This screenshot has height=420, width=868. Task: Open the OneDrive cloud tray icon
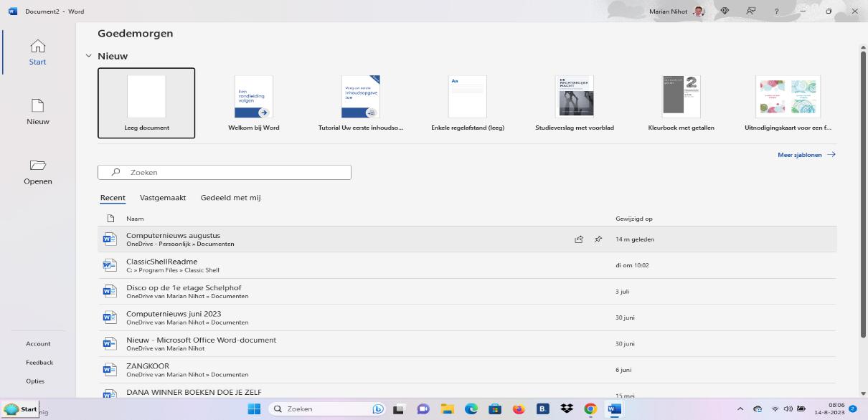758,409
